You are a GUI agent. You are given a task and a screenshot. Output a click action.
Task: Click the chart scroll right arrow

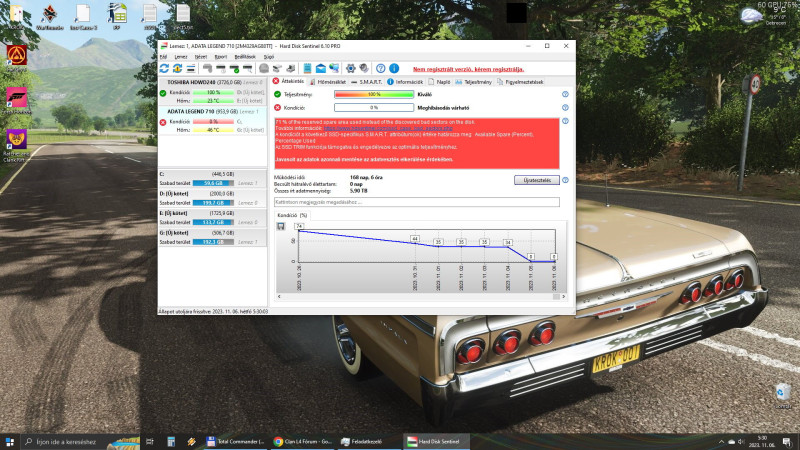pyautogui.click(x=563, y=296)
